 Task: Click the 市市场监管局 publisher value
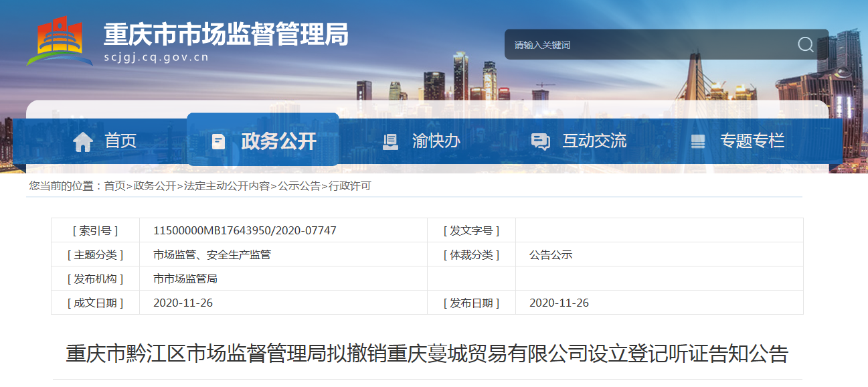(185, 279)
